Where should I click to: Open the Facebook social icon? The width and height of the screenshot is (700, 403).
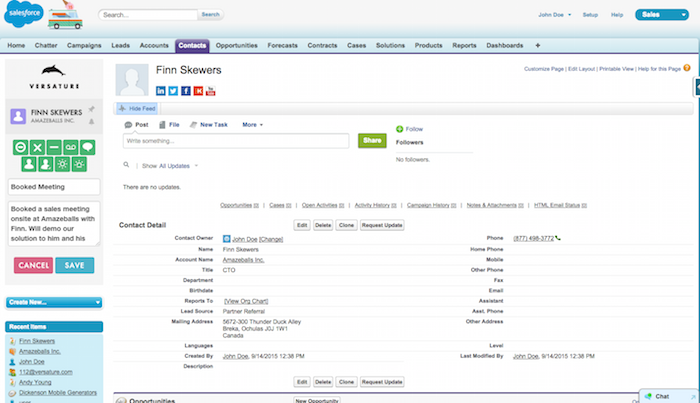[x=185, y=91]
